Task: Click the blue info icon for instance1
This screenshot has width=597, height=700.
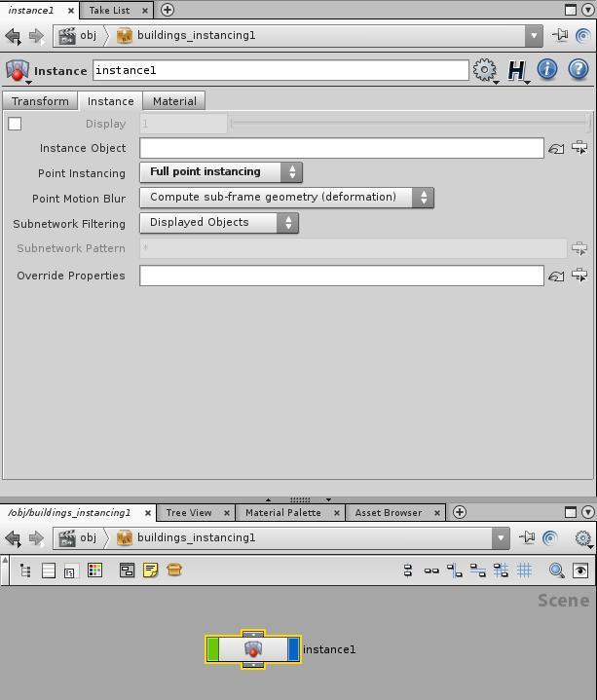Action: coord(547,70)
